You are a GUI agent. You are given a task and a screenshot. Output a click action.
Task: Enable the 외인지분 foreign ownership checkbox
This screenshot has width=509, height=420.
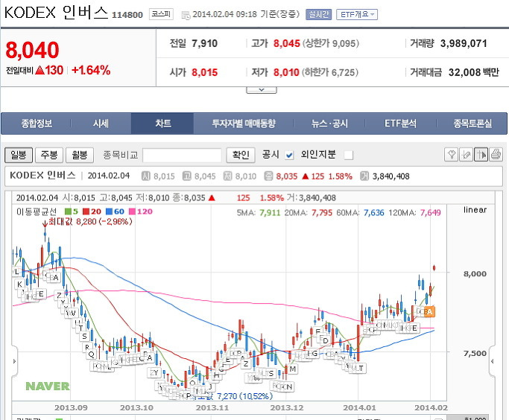[x=349, y=156]
